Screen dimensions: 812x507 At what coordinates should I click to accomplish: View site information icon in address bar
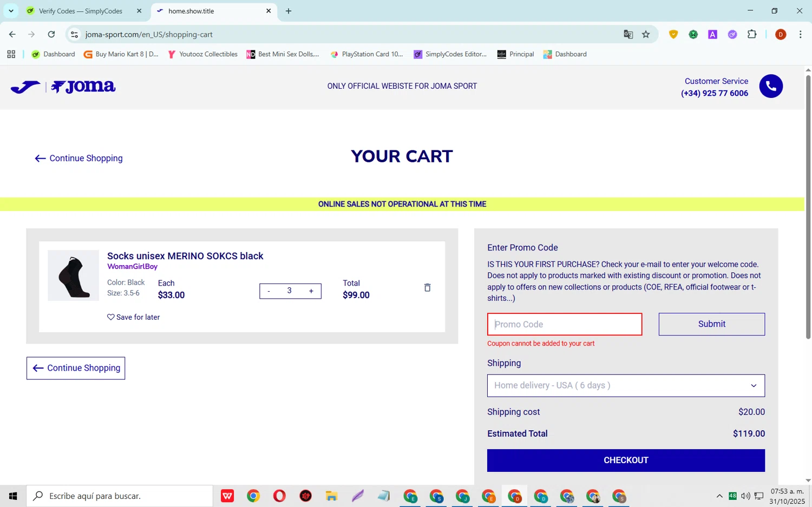(75, 34)
